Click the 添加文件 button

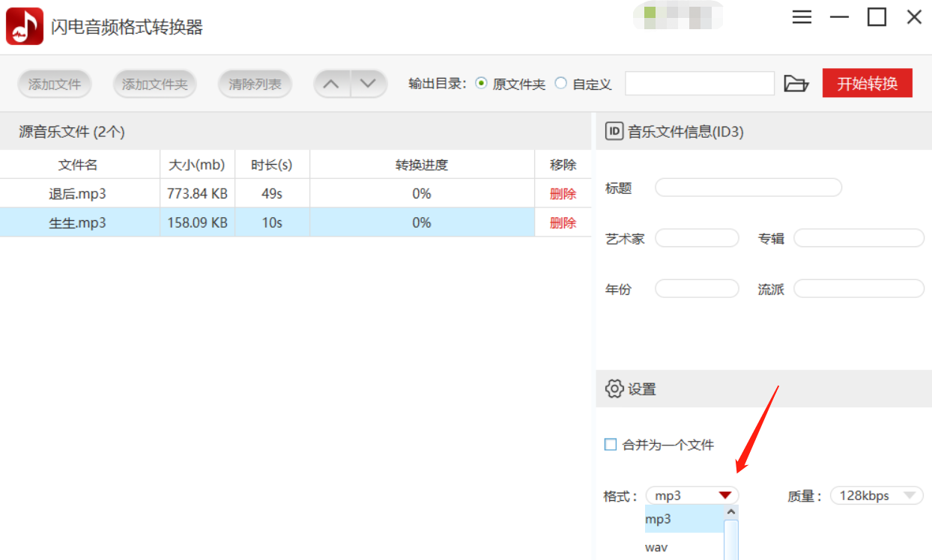tap(55, 84)
